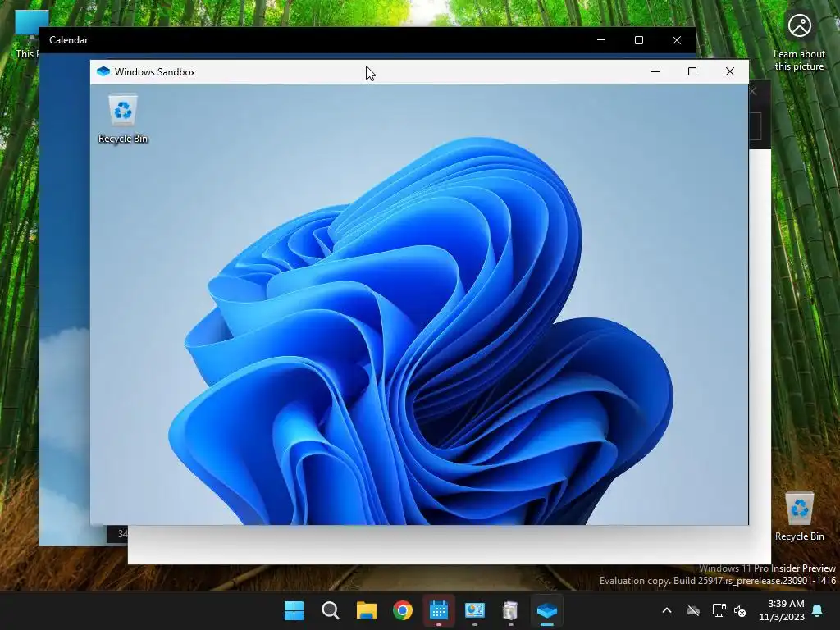This screenshot has width=840, height=630.
Task: Minimize the Windows Sandbox window
Action: tap(655, 71)
